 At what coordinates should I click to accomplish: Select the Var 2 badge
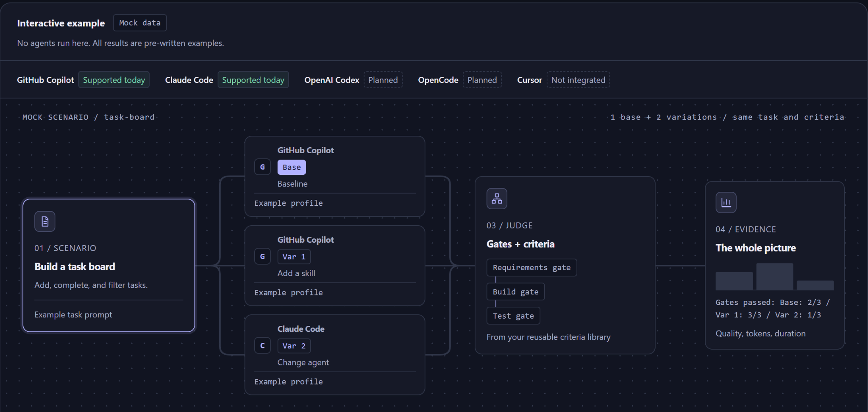coord(294,346)
